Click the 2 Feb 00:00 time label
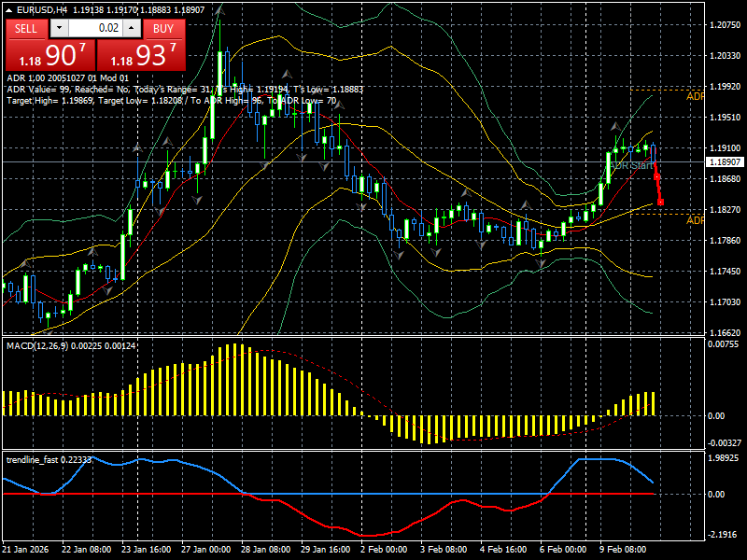The image size is (747, 560). tap(384, 549)
